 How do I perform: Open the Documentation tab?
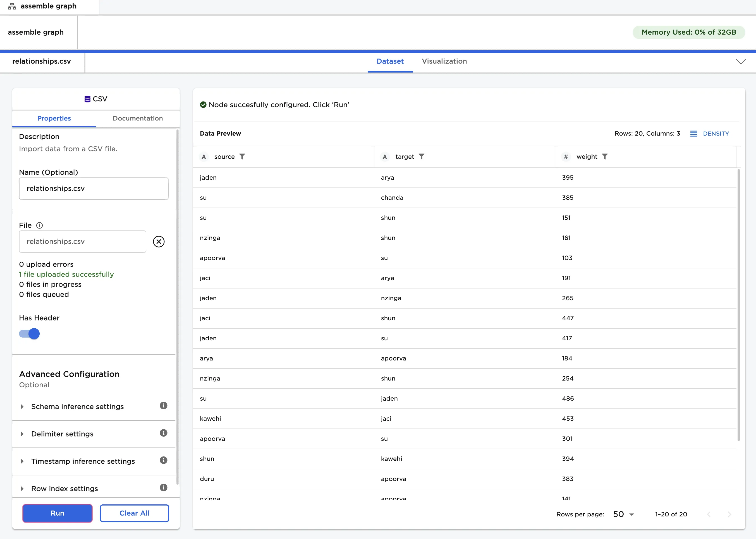pos(138,119)
